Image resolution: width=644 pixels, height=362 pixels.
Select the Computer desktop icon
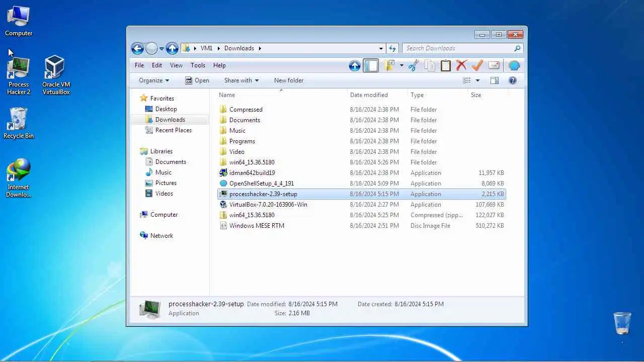(19, 21)
